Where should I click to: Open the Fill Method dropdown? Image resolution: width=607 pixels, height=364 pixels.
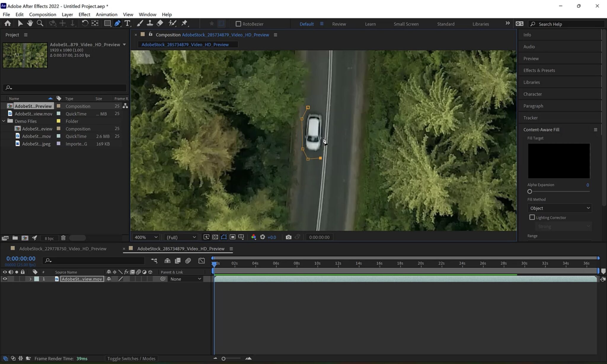tap(559, 208)
